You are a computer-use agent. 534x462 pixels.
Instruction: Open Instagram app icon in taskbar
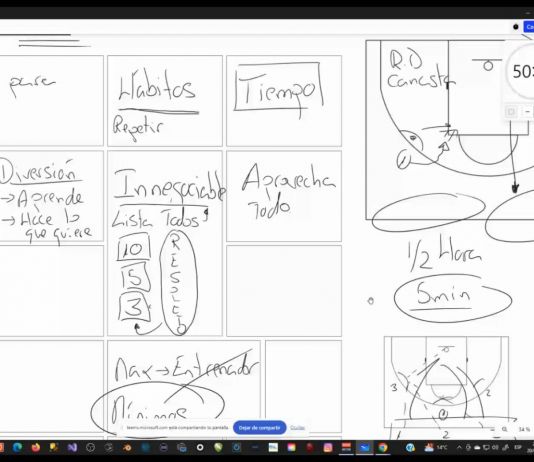(x=328, y=447)
